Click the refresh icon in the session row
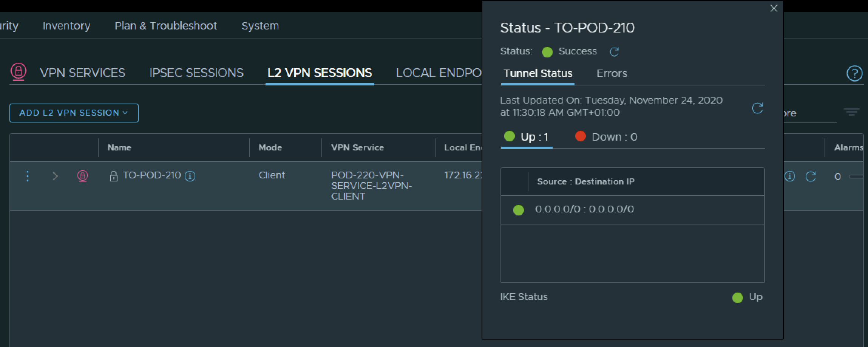The height and width of the screenshot is (347, 868). coord(811,177)
